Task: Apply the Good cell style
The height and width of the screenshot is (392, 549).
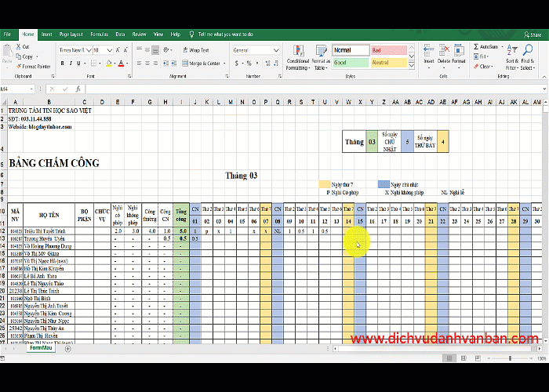Action: (351, 63)
